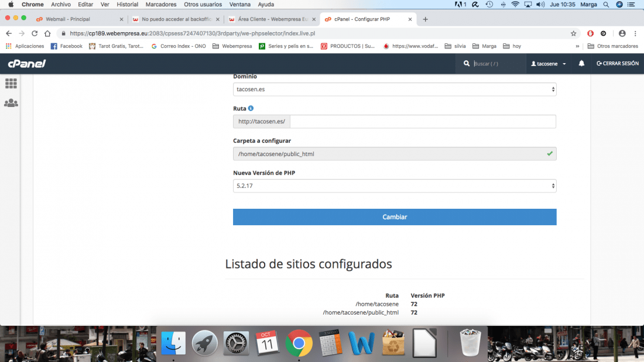Open the Facebook bookmark
Screen dimensions: 644x362
click(x=67, y=46)
